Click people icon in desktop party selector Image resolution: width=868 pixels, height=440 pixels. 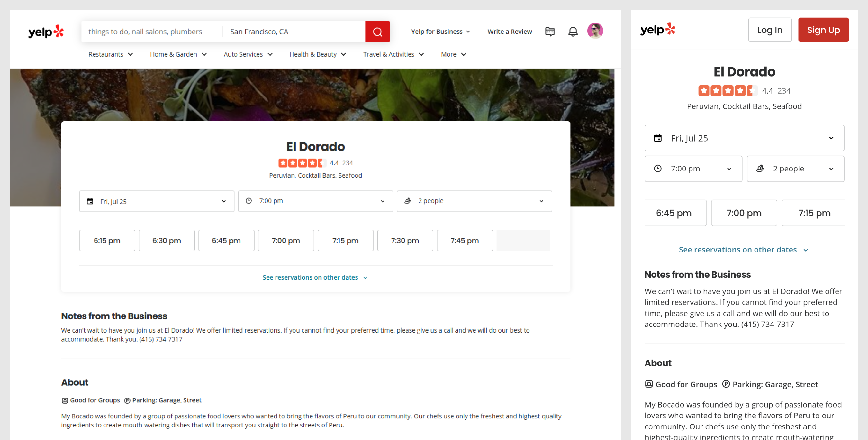408,201
